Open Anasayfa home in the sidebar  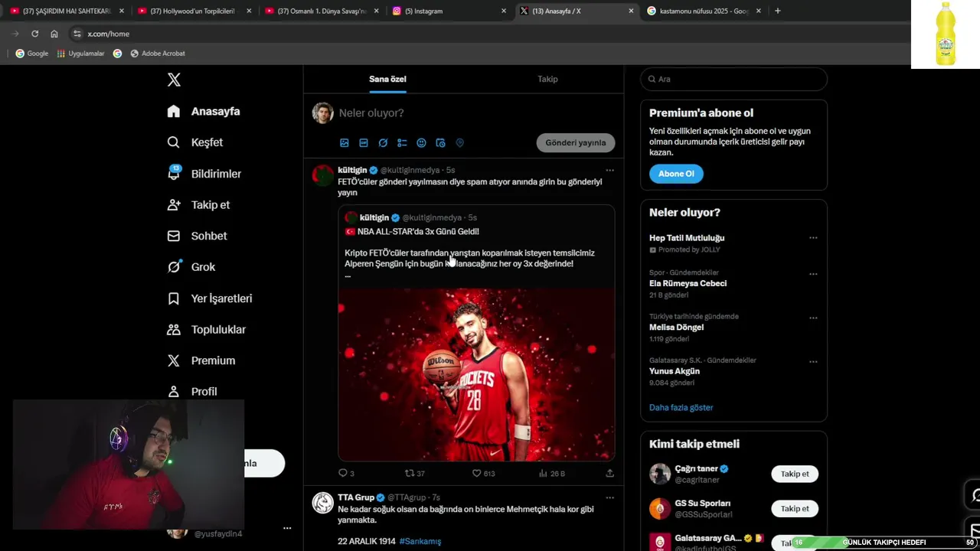pos(204,111)
